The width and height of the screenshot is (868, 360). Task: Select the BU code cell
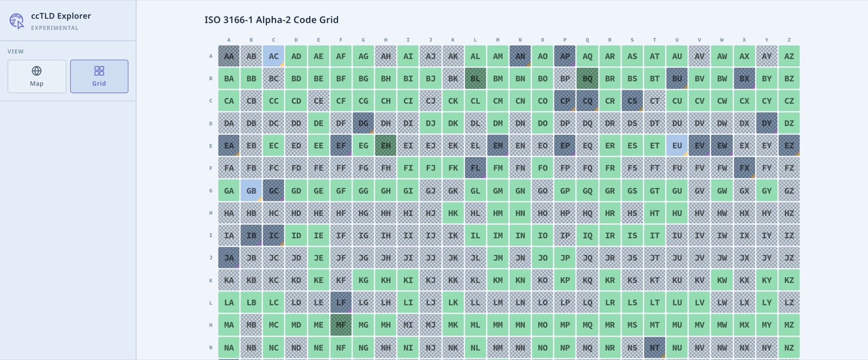point(677,78)
